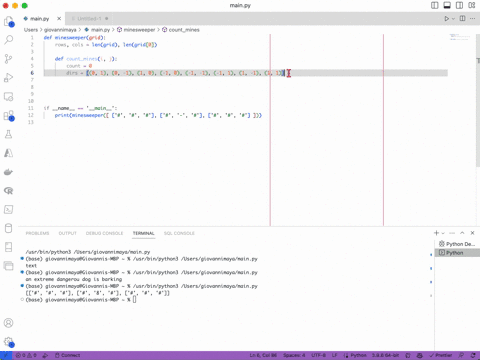Open the Extensions view in activity bar
The height and width of the screenshot is (360, 480).
[9, 116]
